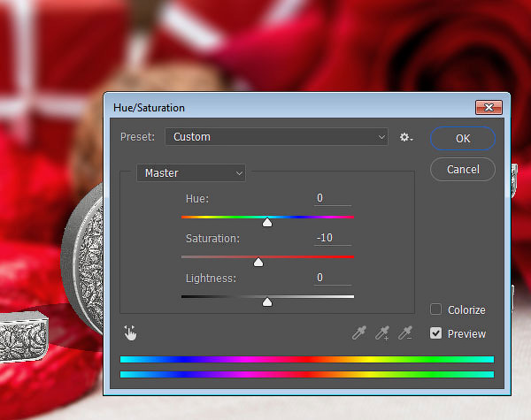Uncheck the Preview checkbox
531x420 pixels.
coord(435,333)
